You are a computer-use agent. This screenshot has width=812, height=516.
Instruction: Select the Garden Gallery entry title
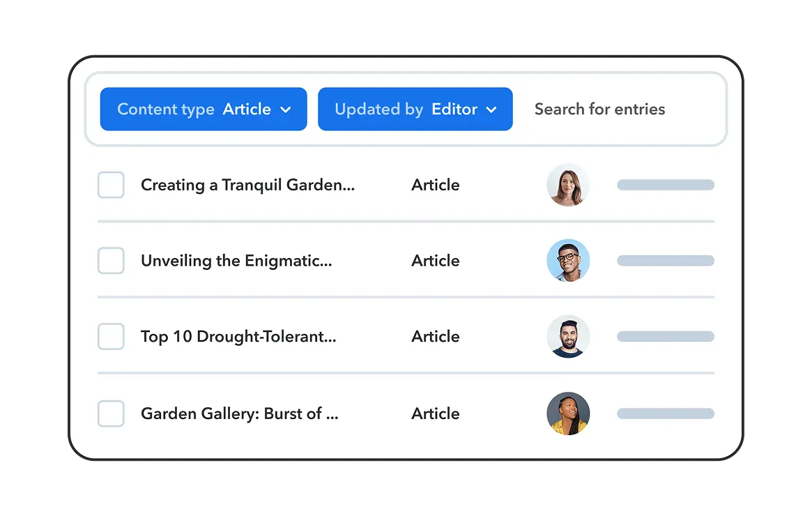click(239, 413)
